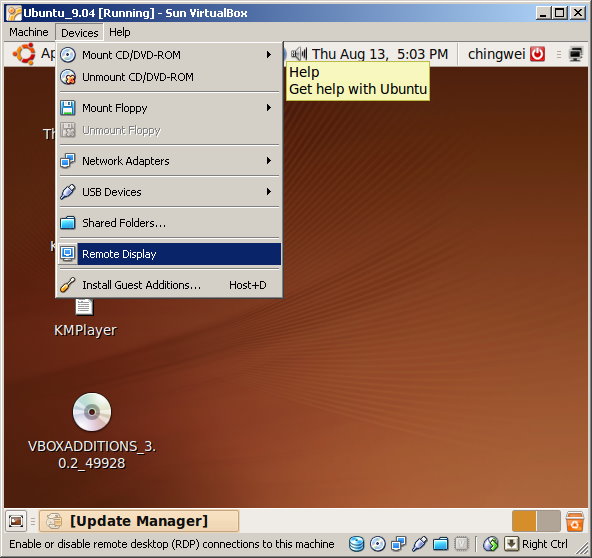This screenshot has height=558, width=592.
Task: Click mouse integration indicator in status bar
Action: (490, 544)
